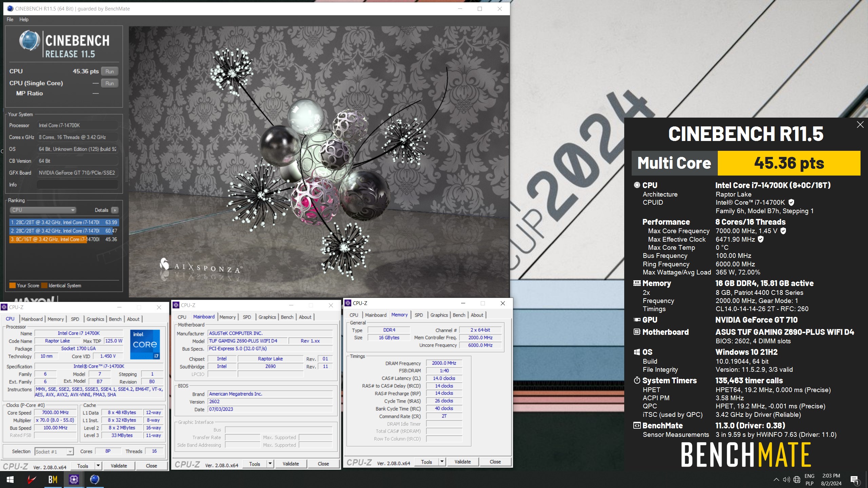This screenshot has width=868, height=488.
Task: Click Tools button in CPU-Z Memory window
Action: pos(426,462)
